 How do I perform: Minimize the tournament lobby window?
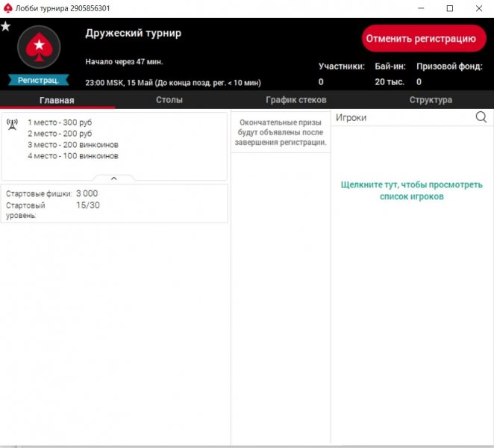[416, 8]
